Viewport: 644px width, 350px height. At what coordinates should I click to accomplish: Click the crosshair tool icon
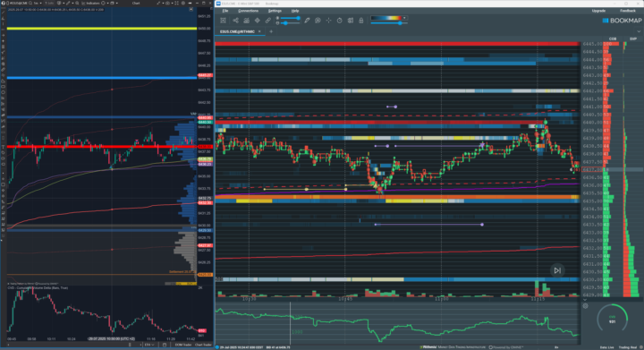pos(328,20)
